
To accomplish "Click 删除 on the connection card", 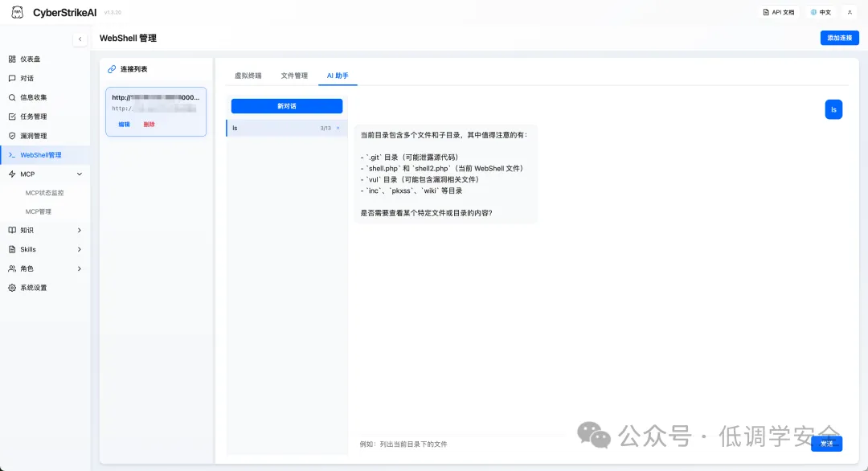I will pos(149,125).
